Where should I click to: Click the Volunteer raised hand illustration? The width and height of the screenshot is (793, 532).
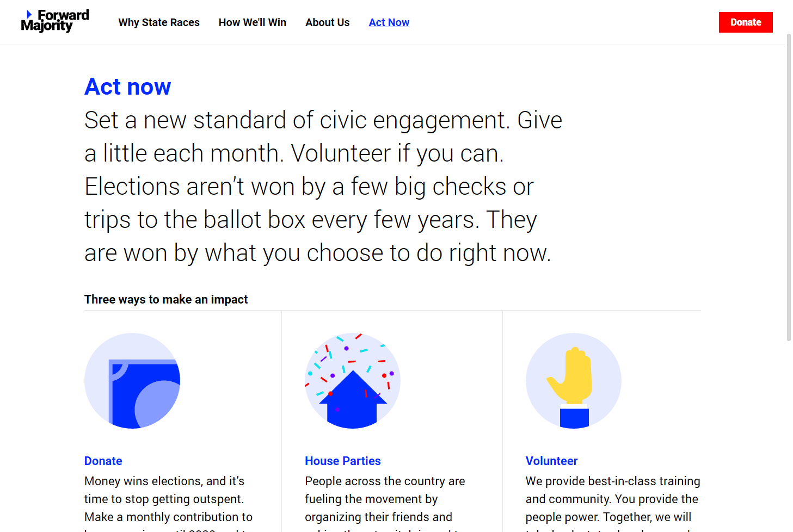click(x=574, y=381)
